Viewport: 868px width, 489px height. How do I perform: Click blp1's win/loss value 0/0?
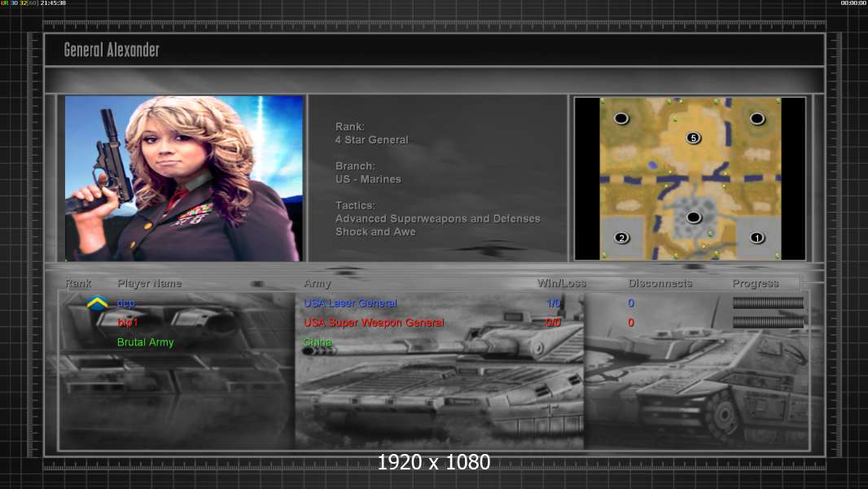(x=553, y=322)
